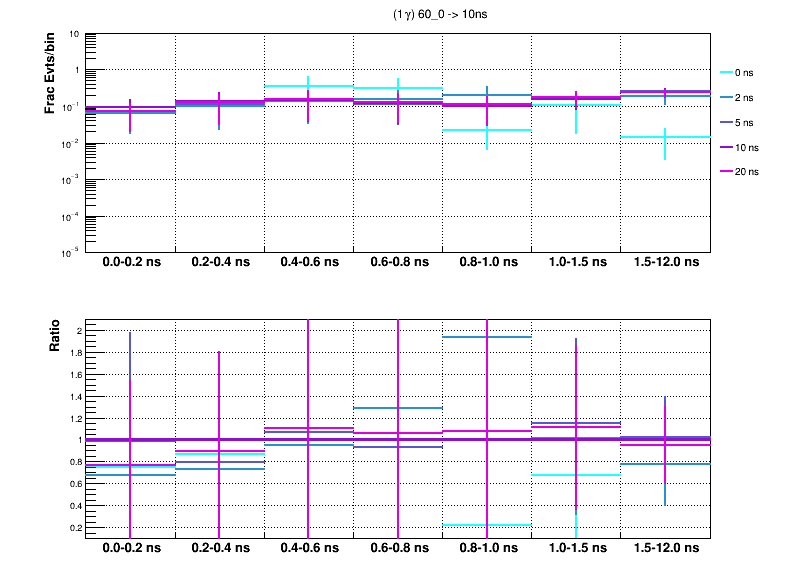Click the '0 ns' legend text label
Viewport: 796px width, 572px height.
(x=746, y=73)
